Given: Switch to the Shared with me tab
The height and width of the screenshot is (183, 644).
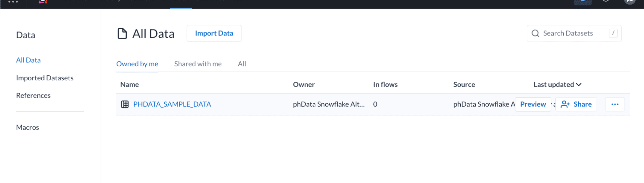Looking at the screenshot, I should pos(198,64).
